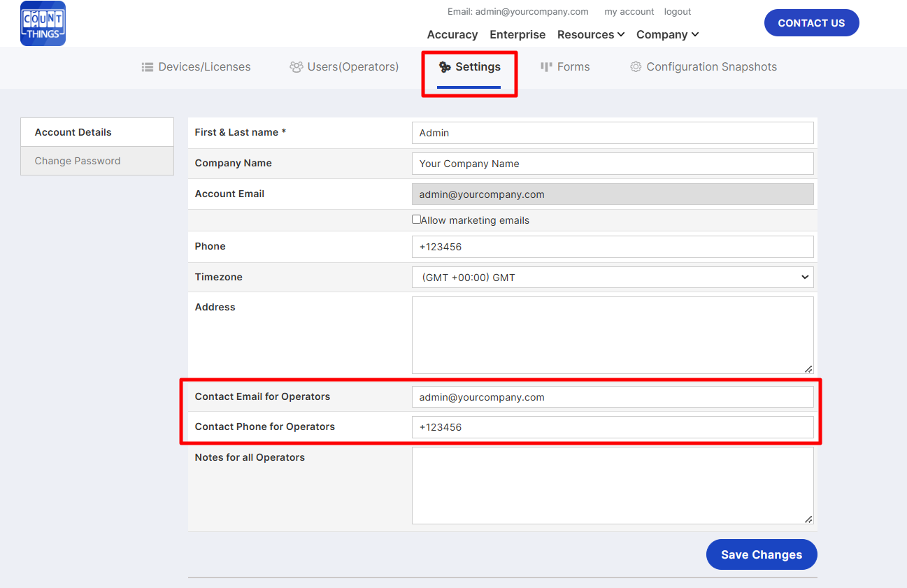
Task: Click the Forms board icon
Action: tap(546, 67)
